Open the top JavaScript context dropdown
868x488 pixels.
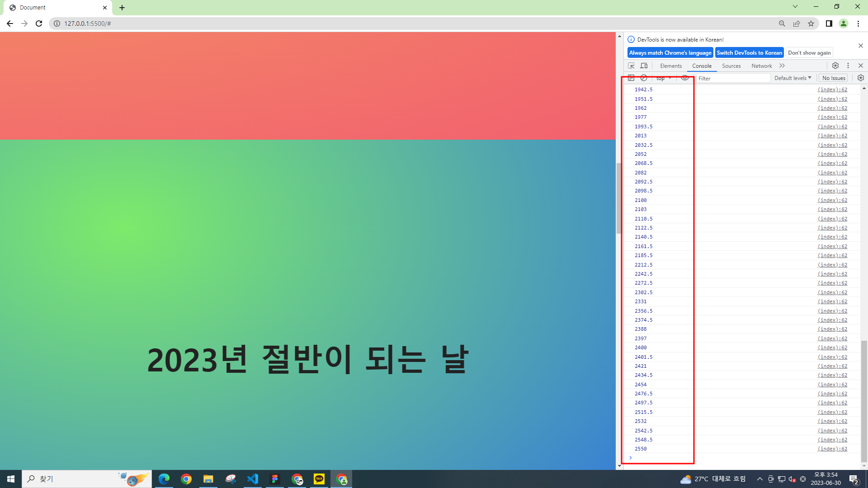pos(663,78)
